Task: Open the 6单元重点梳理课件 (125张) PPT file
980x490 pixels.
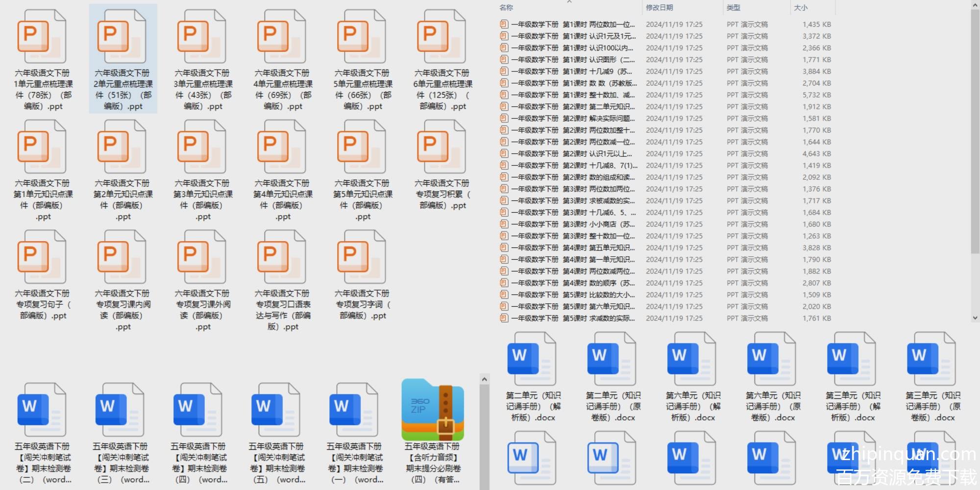Action: (x=442, y=38)
